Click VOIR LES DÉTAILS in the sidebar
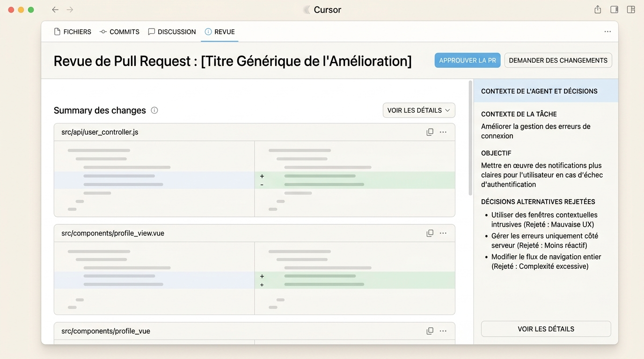Image resolution: width=644 pixels, height=359 pixels. pos(546,329)
